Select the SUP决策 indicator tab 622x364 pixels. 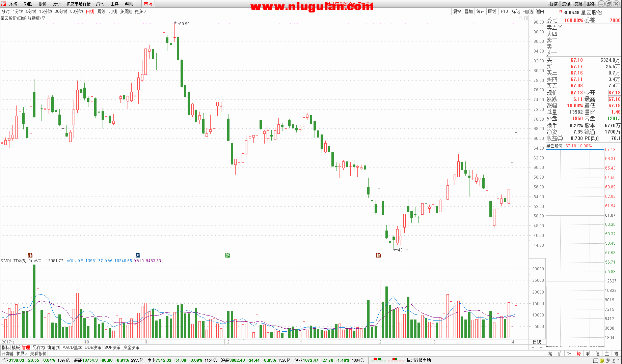coord(112,347)
